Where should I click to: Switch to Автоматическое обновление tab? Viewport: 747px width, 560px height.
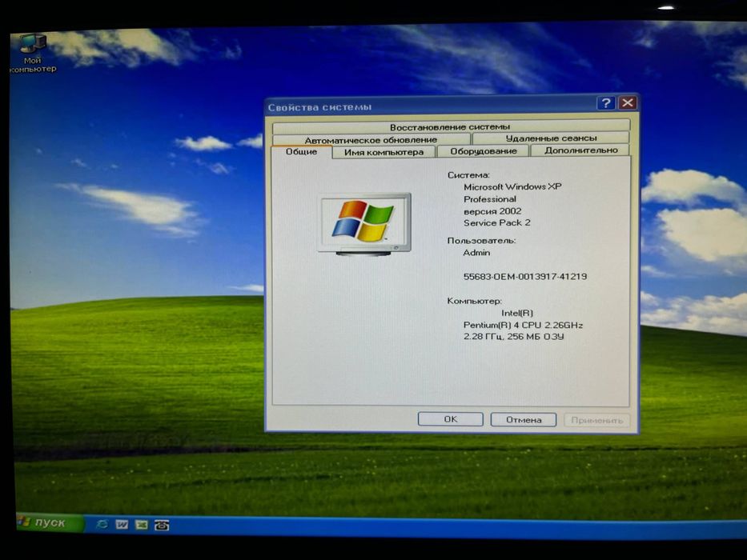(371, 139)
